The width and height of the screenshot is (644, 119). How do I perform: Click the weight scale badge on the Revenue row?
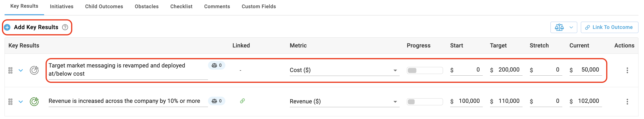(x=216, y=101)
